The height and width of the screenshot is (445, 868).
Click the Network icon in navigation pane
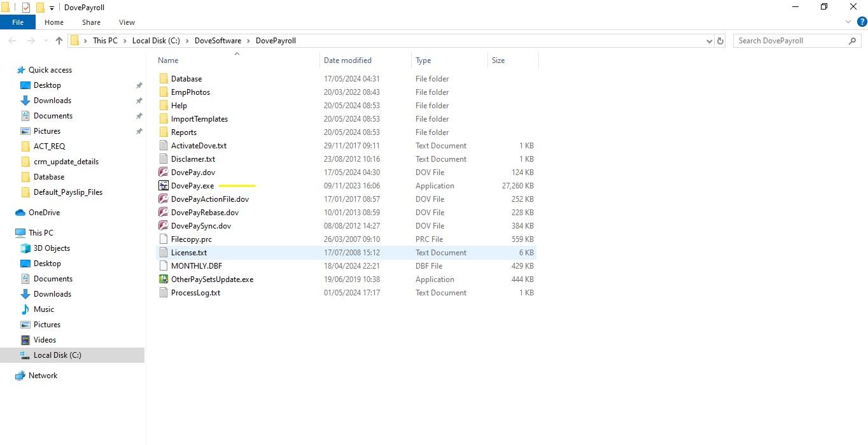[x=20, y=376]
